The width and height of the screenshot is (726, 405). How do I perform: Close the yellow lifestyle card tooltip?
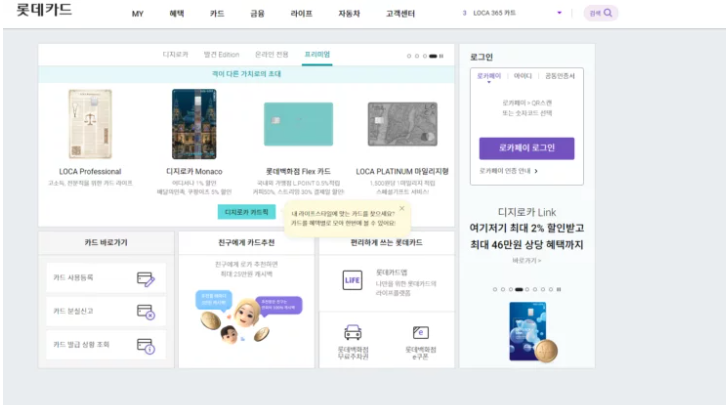click(x=402, y=208)
